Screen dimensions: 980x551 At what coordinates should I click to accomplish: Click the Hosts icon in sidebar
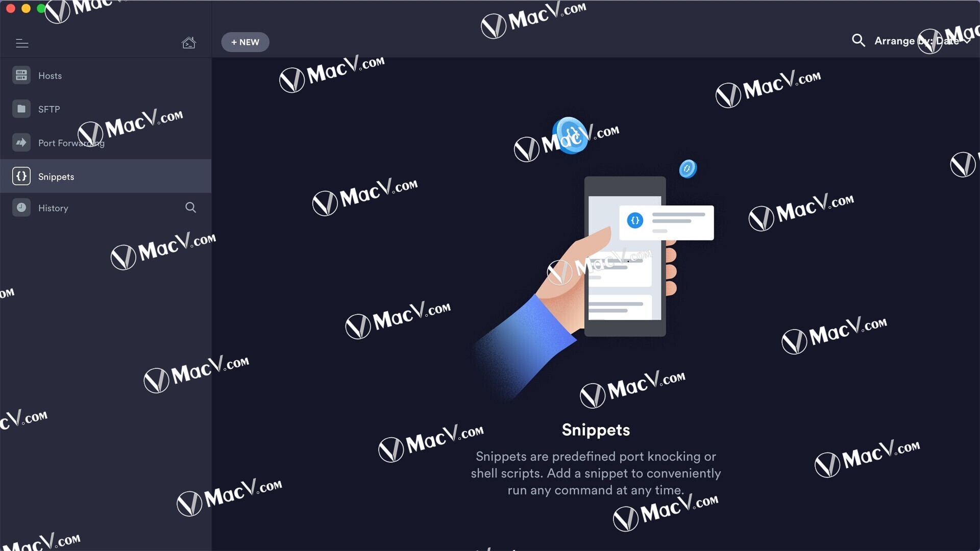[x=21, y=76]
